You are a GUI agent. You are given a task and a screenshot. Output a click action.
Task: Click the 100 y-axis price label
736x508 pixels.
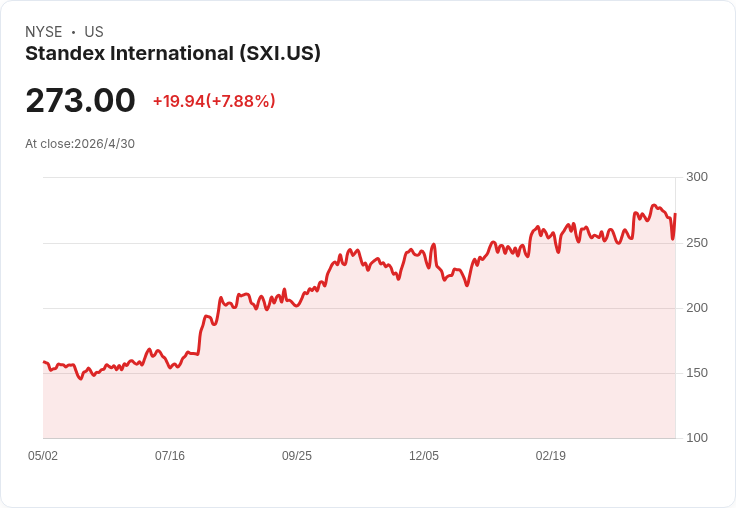[x=697, y=438]
